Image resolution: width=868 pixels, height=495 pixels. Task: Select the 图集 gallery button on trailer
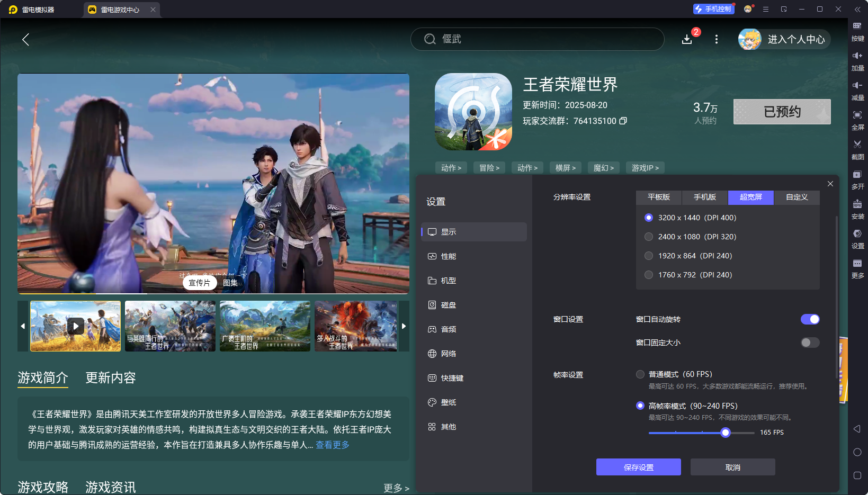pyautogui.click(x=230, y=283)
